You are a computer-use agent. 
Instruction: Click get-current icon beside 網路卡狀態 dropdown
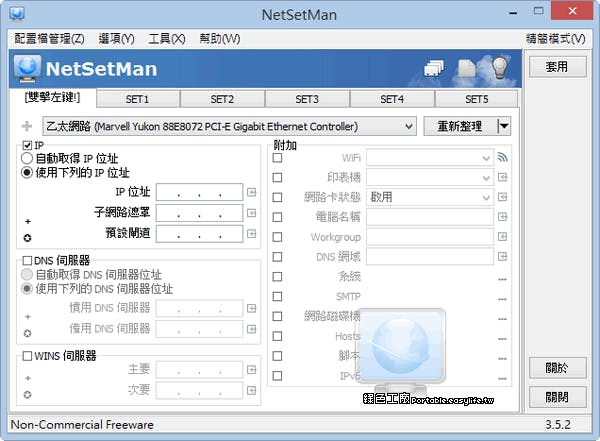click(502, 197)
